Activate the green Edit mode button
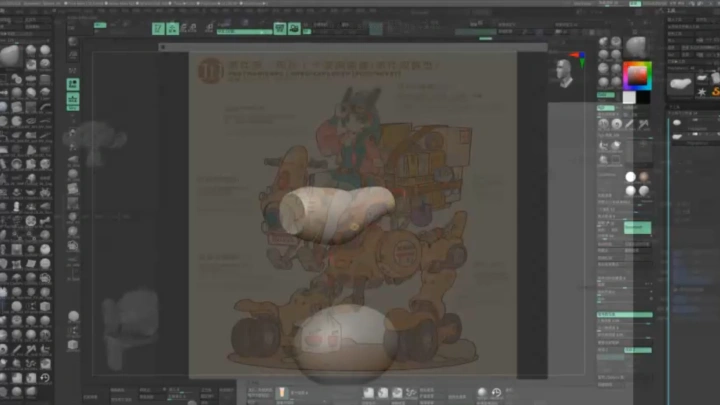Screen dimensions: 720x405 pyautogui.click(x=158, y=28)
